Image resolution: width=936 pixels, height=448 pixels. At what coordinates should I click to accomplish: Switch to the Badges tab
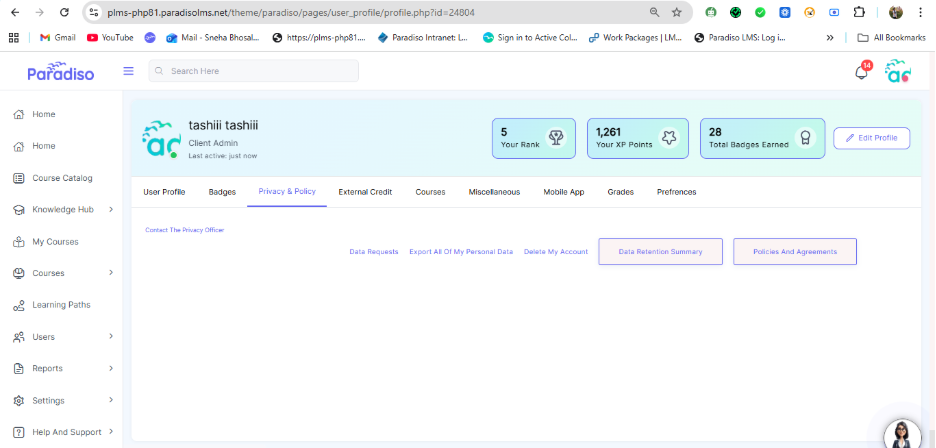(222, 192)
